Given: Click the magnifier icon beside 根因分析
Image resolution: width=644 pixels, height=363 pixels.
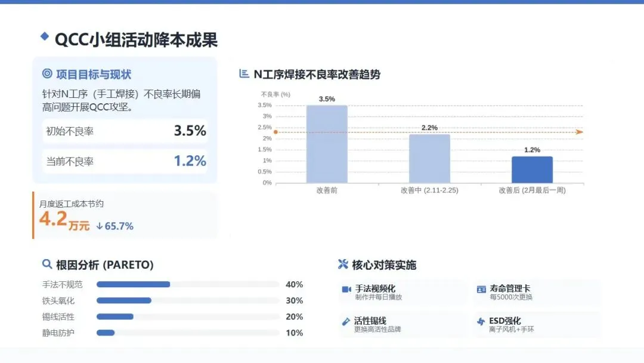Looking at the screenshot, I should tap(47, 264).
